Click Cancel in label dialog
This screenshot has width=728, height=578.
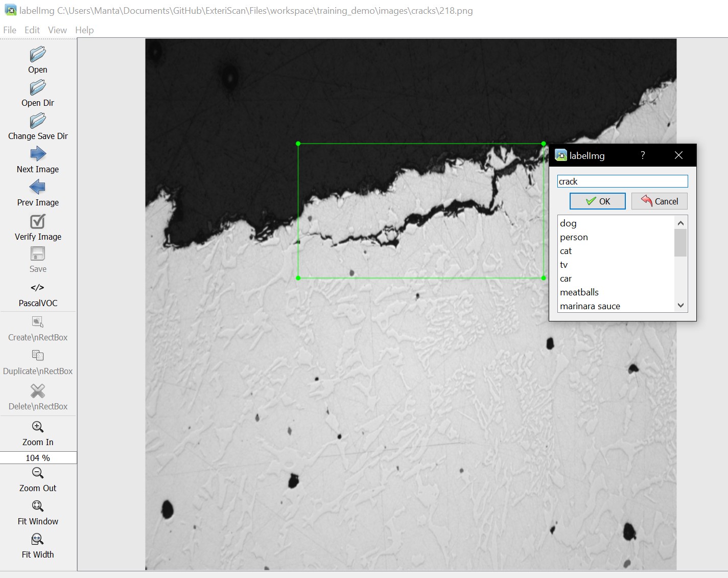tap(660, 201)
